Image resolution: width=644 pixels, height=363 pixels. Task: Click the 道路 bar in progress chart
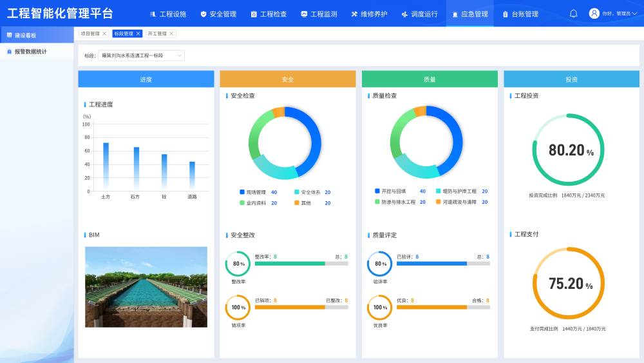pos(192,177)
